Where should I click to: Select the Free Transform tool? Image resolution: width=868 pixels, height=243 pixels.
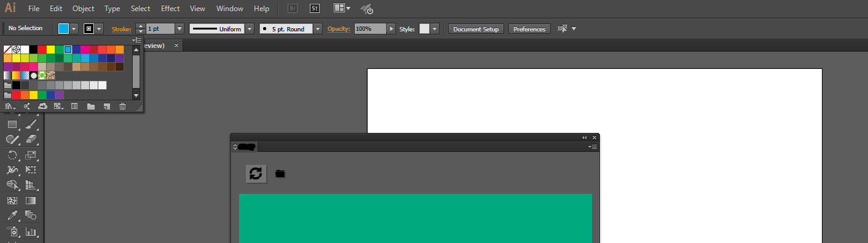[31, 170]
